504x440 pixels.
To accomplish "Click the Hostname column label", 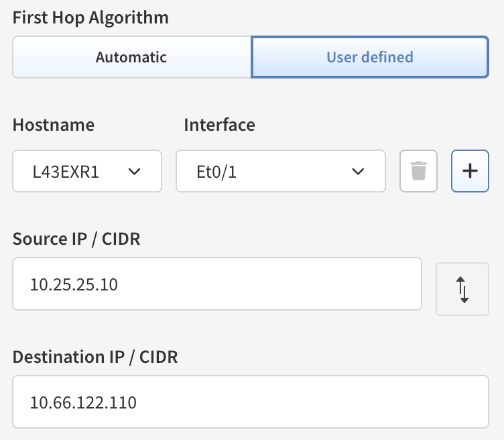I will click(54, 125).
